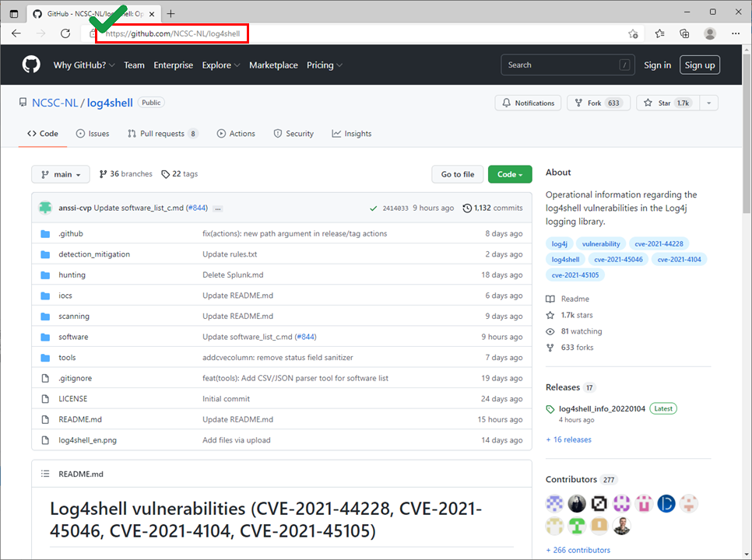Fork the repository
The height and width of the screenshot is (560, 752).
[x=599, y=103]
